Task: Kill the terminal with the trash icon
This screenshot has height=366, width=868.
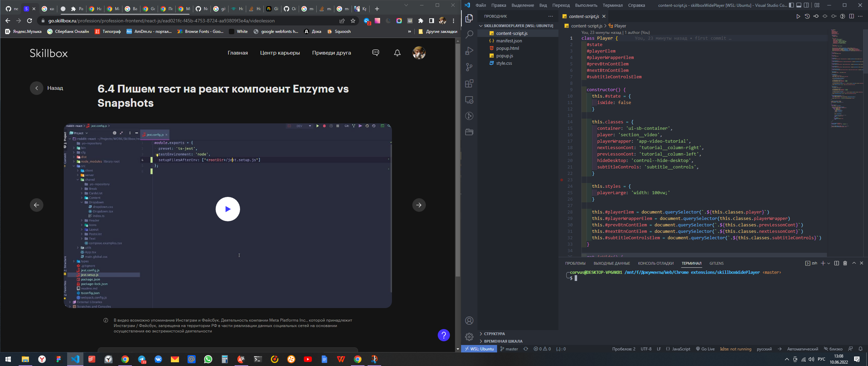Action: 845,263
